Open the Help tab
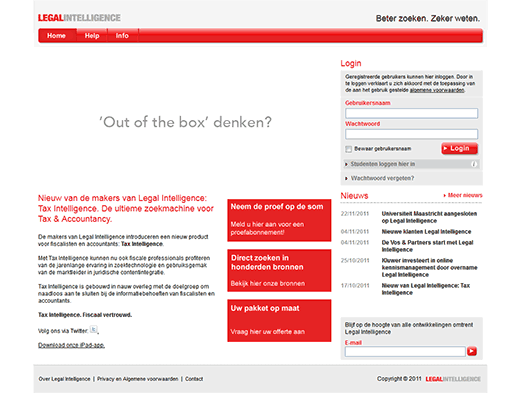This screenshot has height=393, width=520. (x=92, y=36)
